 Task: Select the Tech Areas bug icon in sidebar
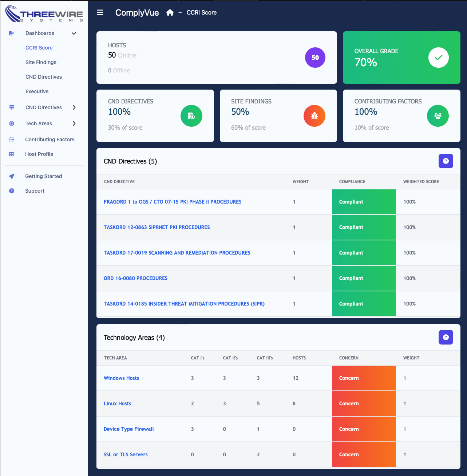tap(12, 123)
